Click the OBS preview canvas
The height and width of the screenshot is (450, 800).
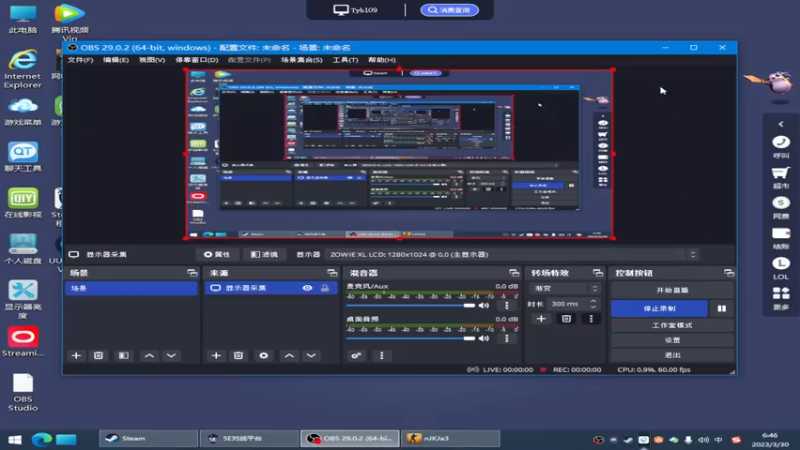coord(399,154)
